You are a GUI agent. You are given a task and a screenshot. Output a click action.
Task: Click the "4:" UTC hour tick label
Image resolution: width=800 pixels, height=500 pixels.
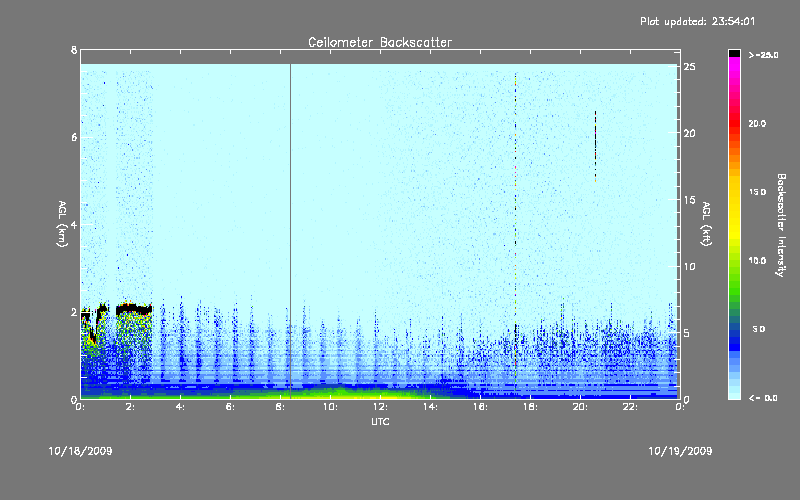click(181, 407)
